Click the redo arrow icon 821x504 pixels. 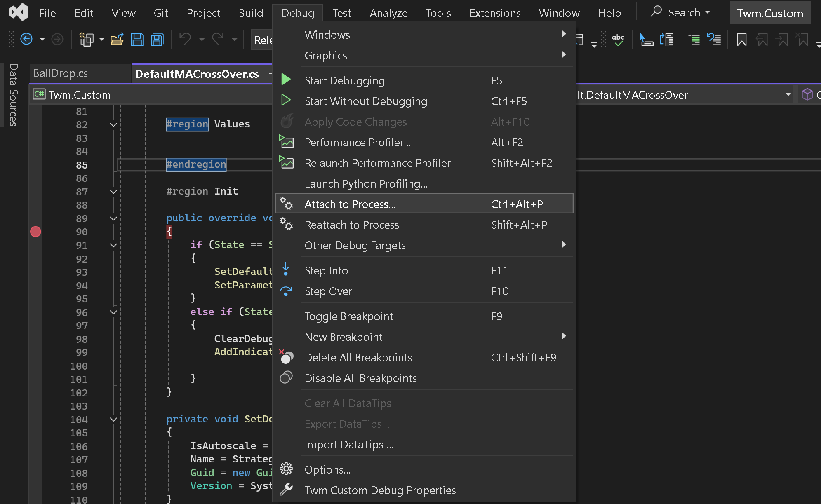(218, 40)
